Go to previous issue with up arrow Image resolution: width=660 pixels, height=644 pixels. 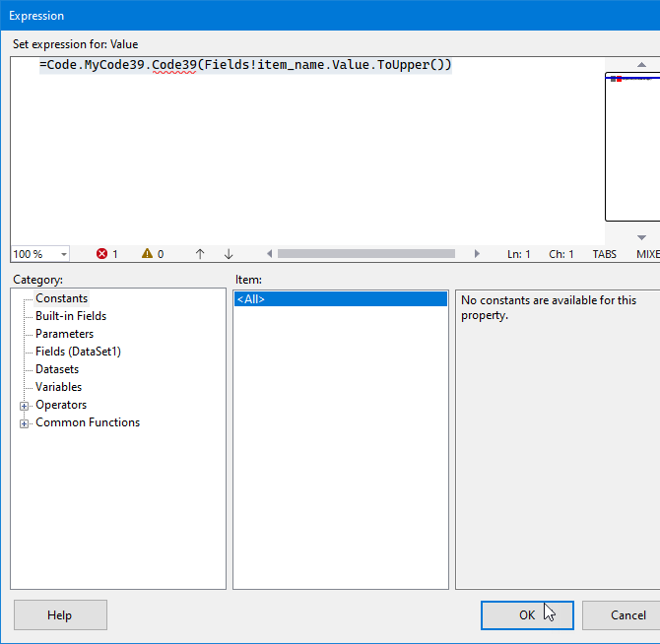click(x=200, y=254)
